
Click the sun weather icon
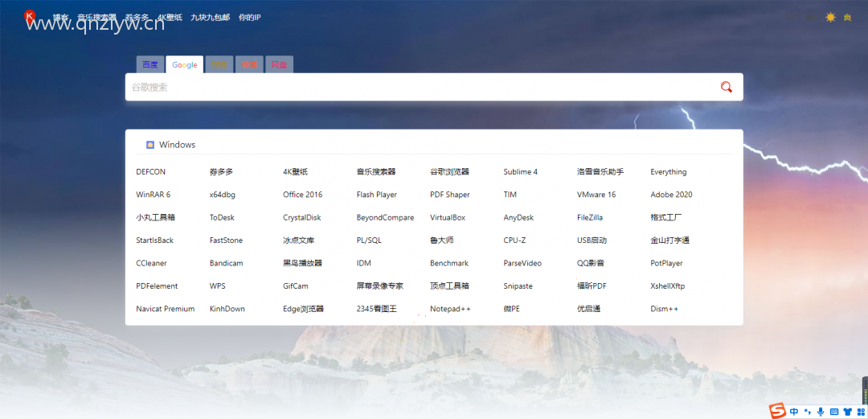point(830,17)
